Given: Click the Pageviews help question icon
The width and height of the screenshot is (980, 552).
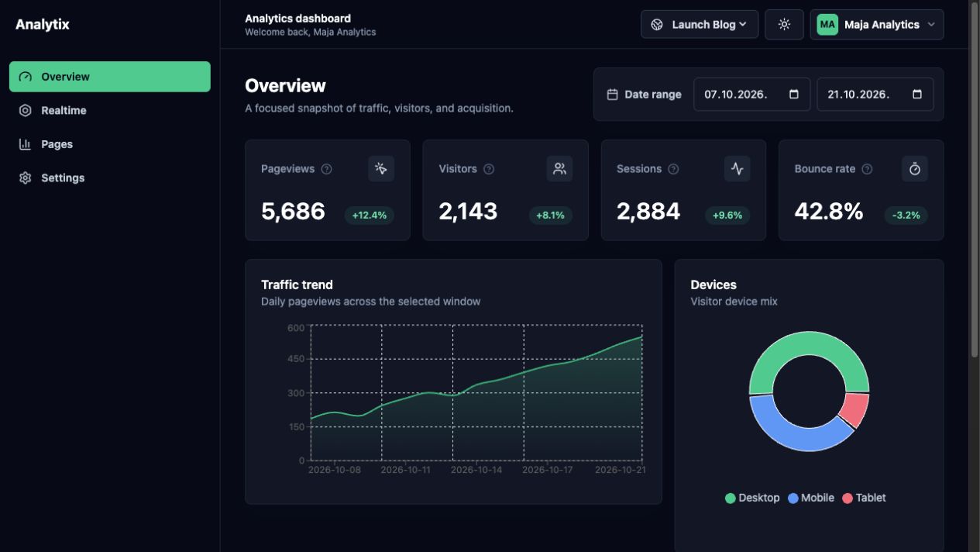Looking at the screenshot, I should 327,169.
